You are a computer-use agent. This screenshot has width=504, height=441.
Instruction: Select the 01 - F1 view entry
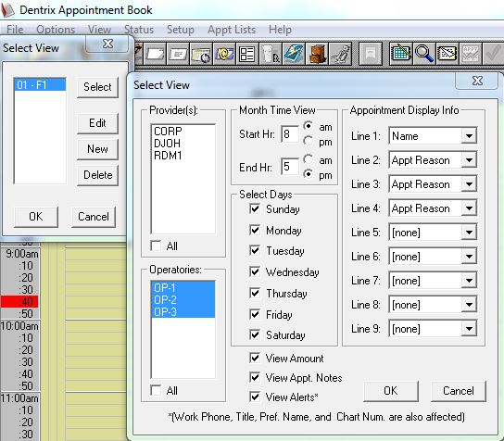(40, 85)
